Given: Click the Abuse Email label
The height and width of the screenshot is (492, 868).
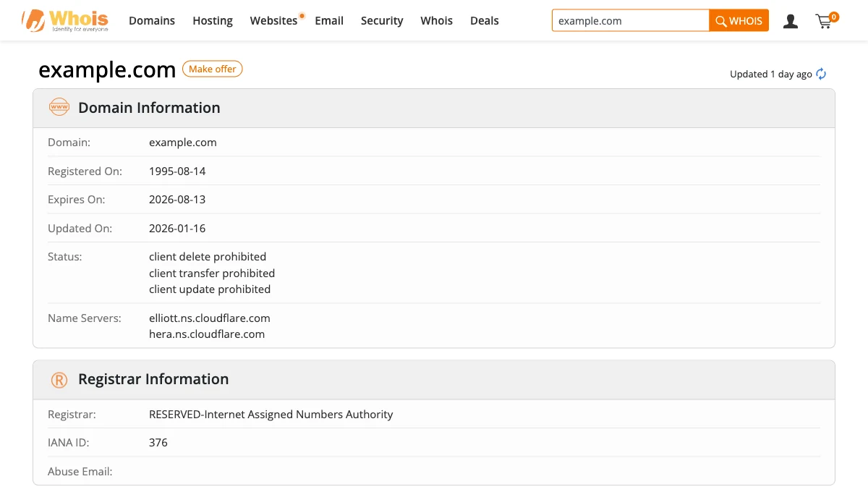Looking at the screenshot, I should (80, 472).
